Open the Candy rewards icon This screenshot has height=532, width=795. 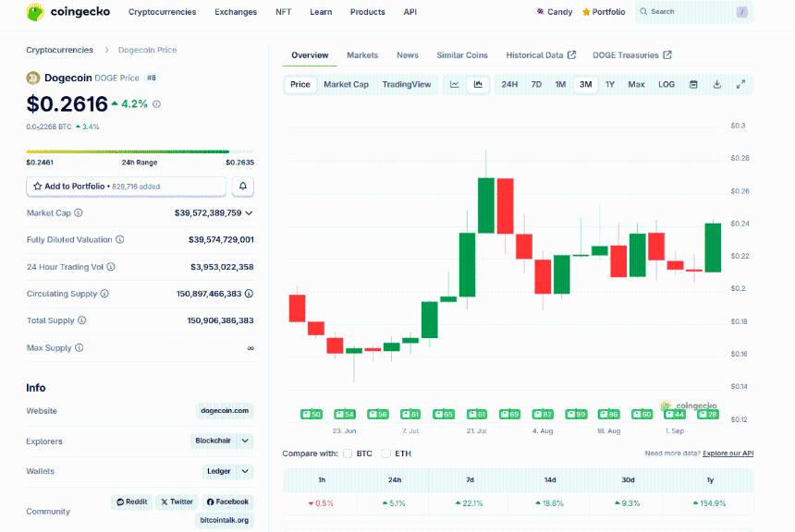(x=541, y=12)
